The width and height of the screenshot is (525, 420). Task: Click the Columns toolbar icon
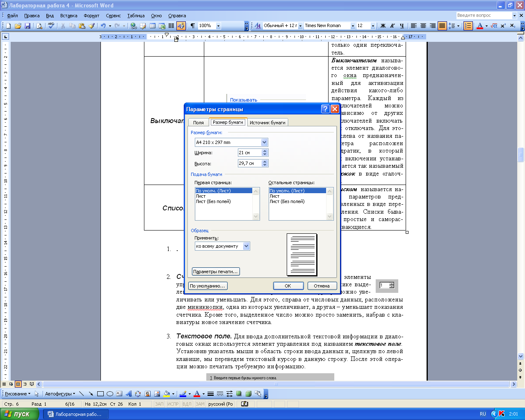point(171,26)
